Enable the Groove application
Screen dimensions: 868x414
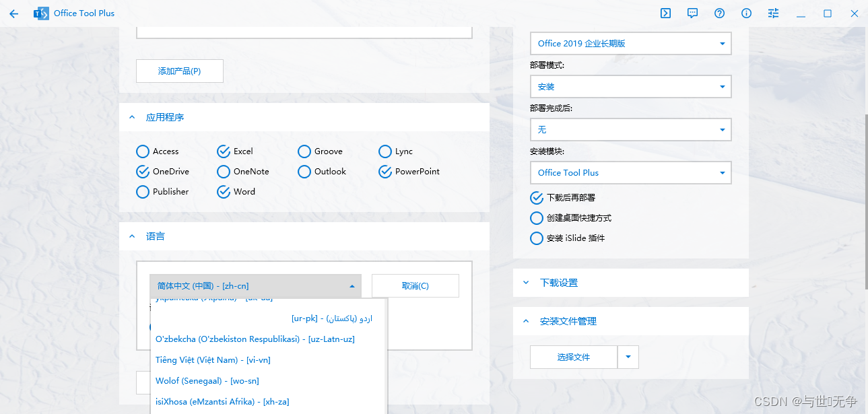[x=320, y=151]
